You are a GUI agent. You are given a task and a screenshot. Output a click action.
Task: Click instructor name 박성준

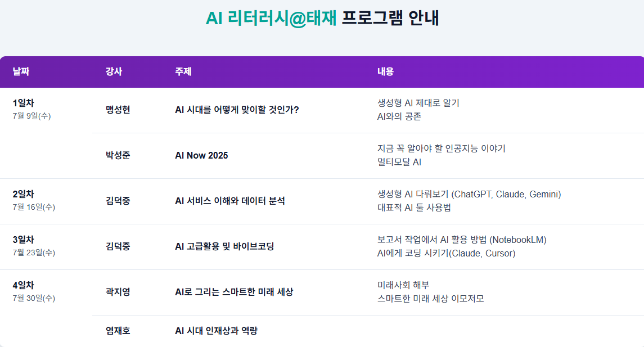pos(118,155)
